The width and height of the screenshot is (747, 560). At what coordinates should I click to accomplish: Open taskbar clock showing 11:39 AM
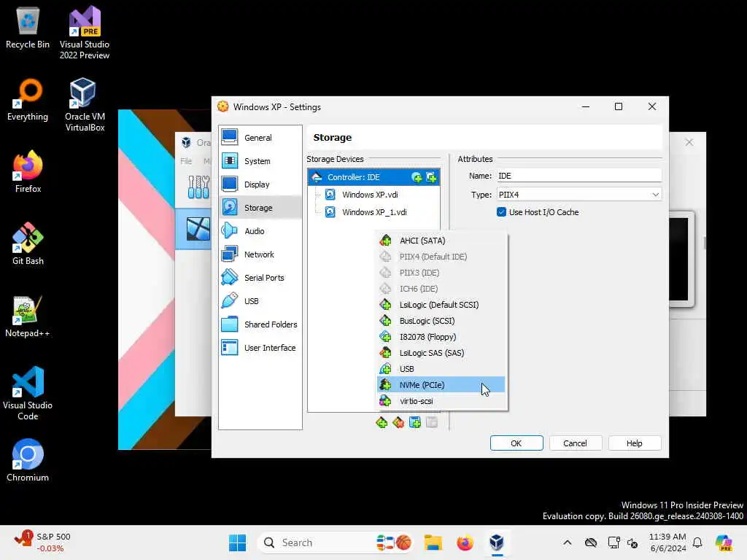668,542
